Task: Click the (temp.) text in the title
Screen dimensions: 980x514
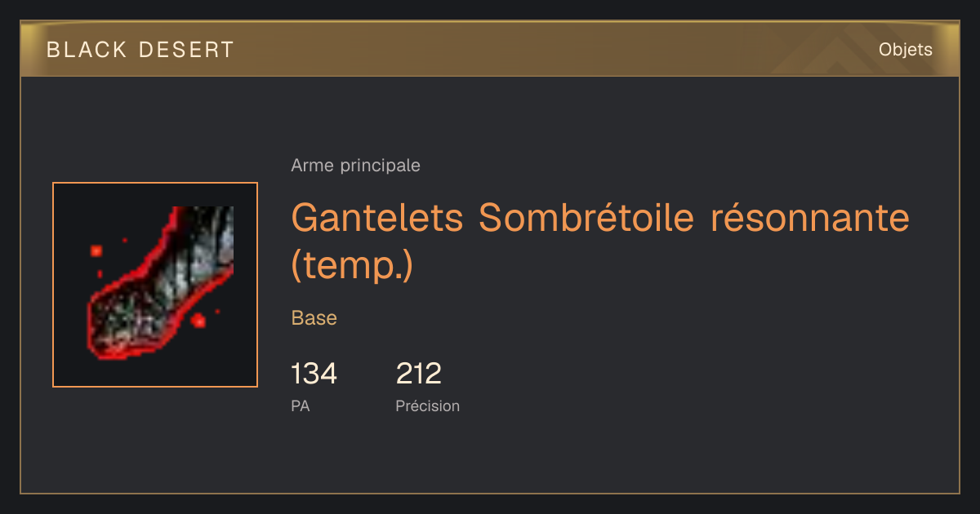Action: pos(352,266)
